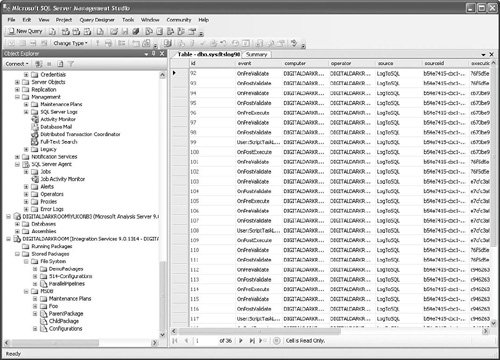500x360 pixels.
Task: Collapse the Management node
Action: [x=17, y=97]
